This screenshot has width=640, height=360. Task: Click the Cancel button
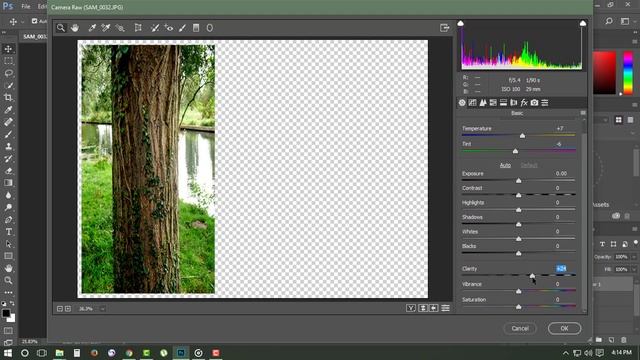coord(520,328)
